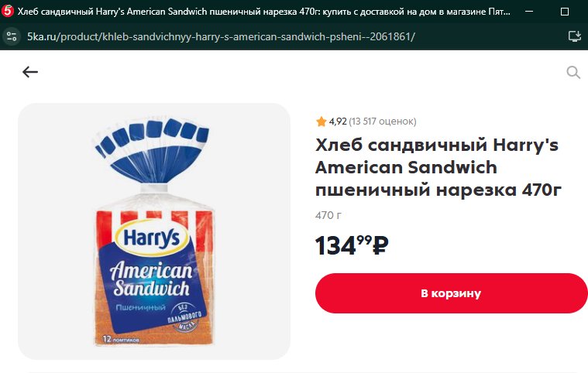588x373 pixels.
Task: Click the orange rating star icon
Action: (321, 121)
